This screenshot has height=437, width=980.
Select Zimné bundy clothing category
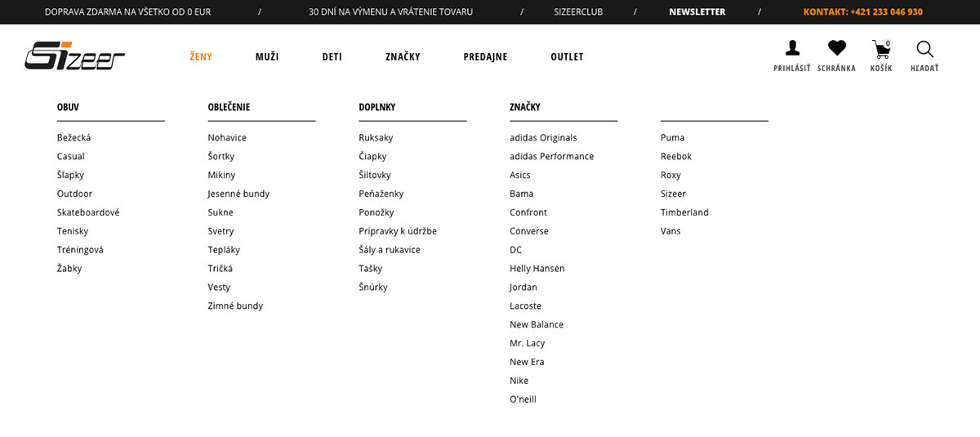[x=235, y=306]
